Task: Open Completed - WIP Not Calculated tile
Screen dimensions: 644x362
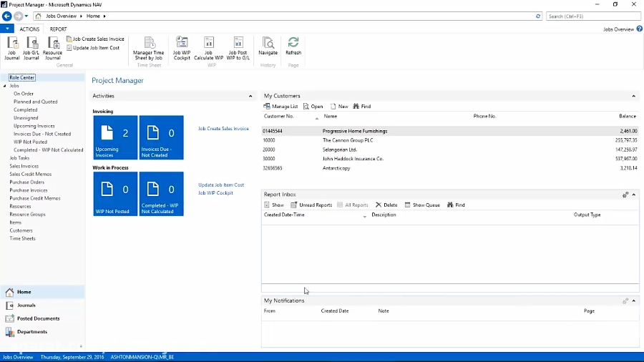Action: (162, 194)
